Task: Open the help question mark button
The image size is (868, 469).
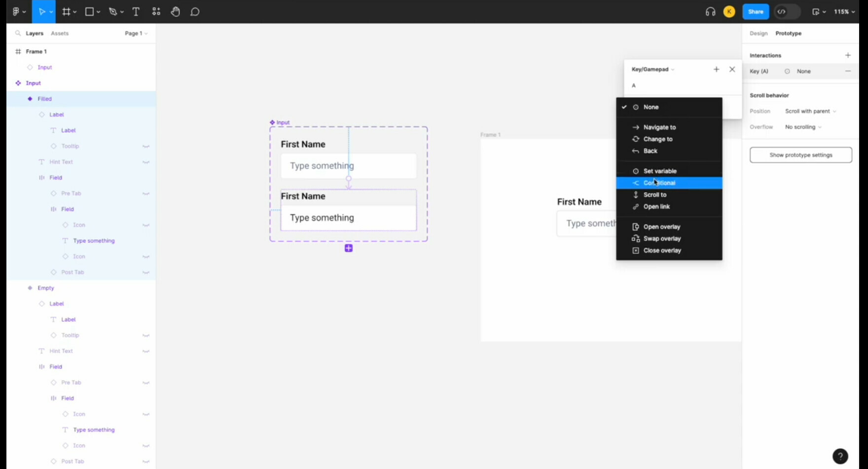Action: [840, 456]
